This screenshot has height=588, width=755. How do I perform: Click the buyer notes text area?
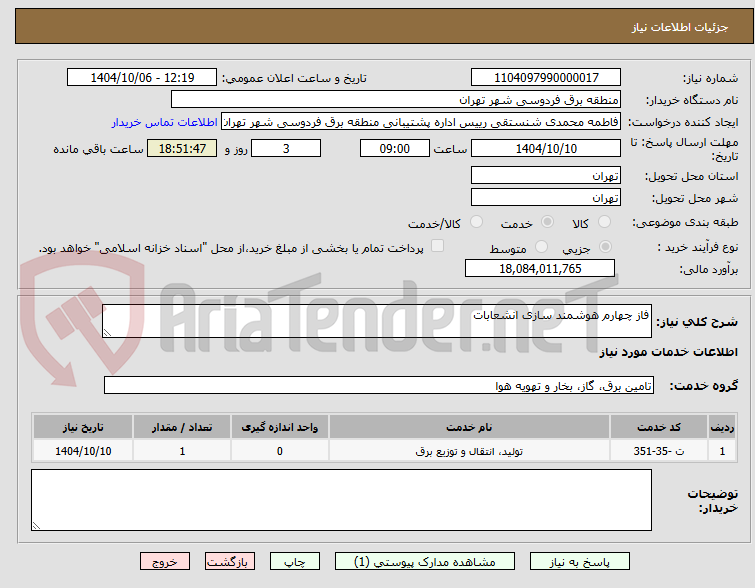click(x=341, y=500)
